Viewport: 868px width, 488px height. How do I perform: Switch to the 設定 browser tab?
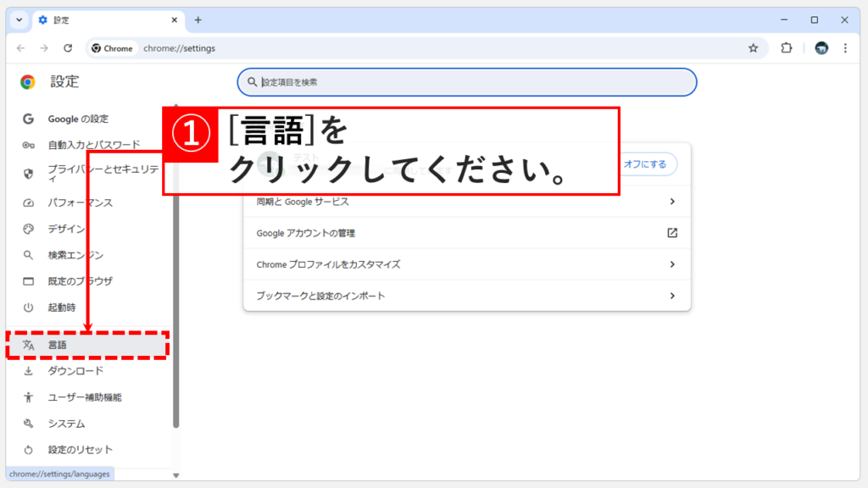[x=102, y=19]
